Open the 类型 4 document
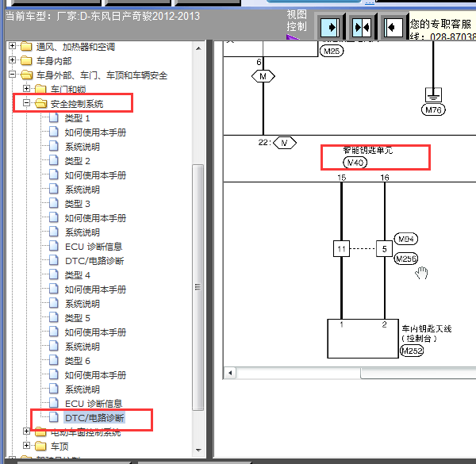Viewport: 476px width, 464px height. [77, 275]
